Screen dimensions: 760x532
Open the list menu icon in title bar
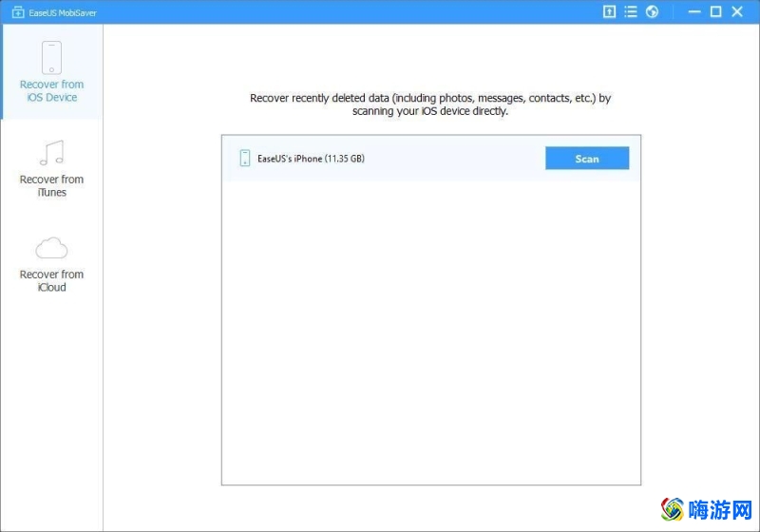click(x=631, y=11)
